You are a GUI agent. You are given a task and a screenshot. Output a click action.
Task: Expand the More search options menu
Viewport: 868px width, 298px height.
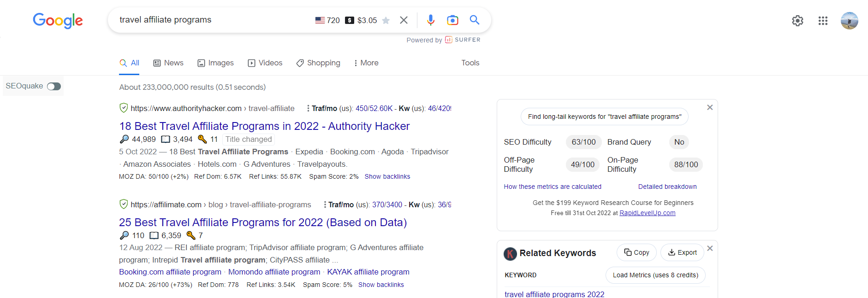pos(366,63)
